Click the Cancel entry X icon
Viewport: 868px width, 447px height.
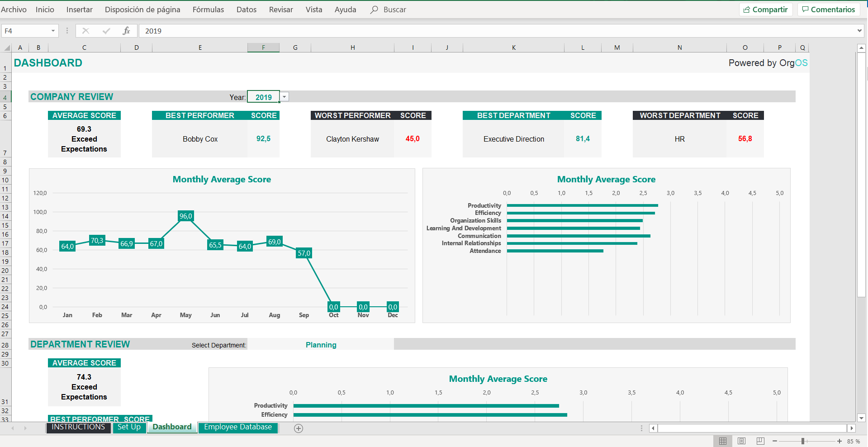pyautogui.click(x=85, y=31)
